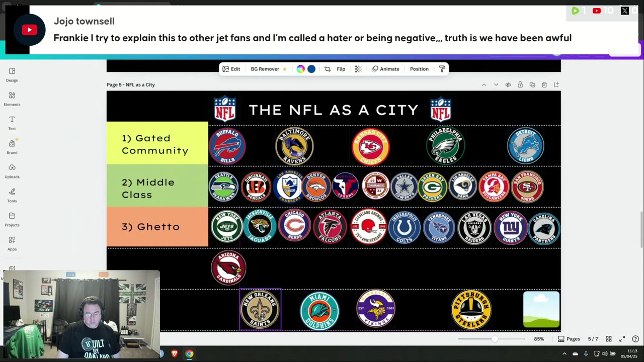Screen dimensions: 644x362
Task: Expand hidden system tray icons chevron
Action: click(565, 353)
